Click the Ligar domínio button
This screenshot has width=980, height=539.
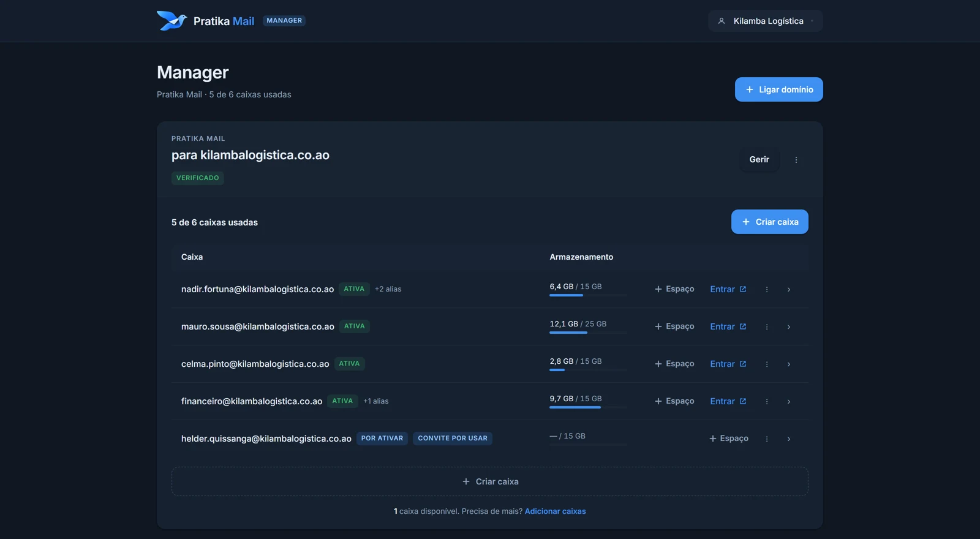coord(778,89)
